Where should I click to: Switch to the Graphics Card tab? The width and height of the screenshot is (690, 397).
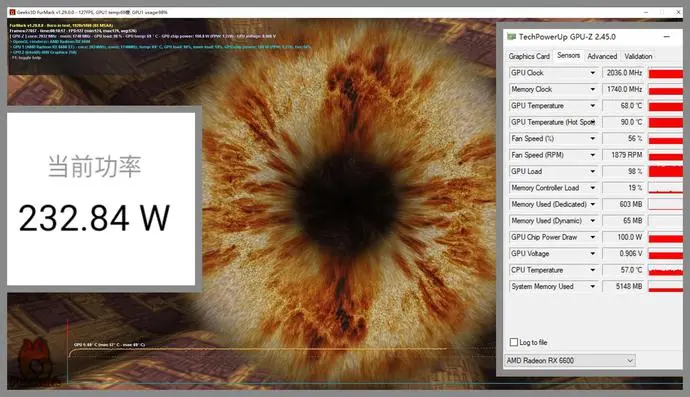pyautogui.click(x=529, y=56)
